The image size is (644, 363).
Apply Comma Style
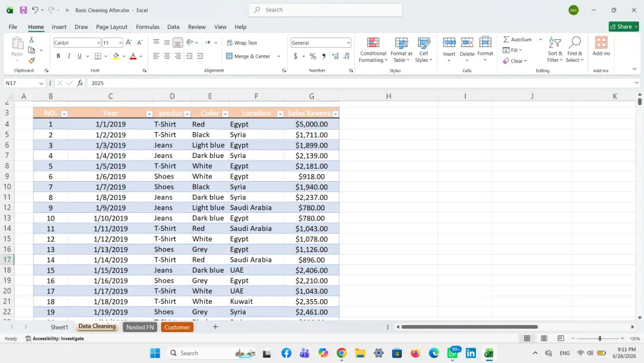click(x=324, y=56)
